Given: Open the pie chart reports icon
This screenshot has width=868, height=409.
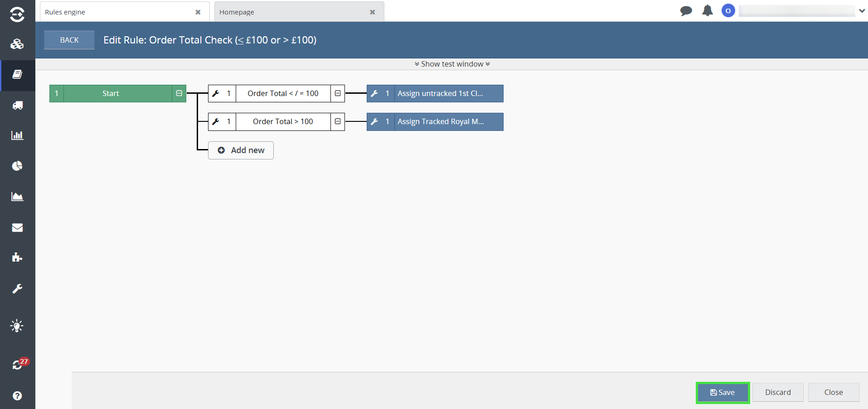Looking at the screenshot, I should tap(17, 166).
